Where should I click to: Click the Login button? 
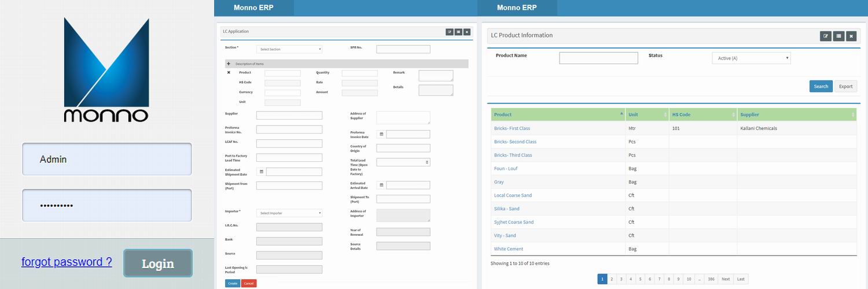(x=158, y=264)
